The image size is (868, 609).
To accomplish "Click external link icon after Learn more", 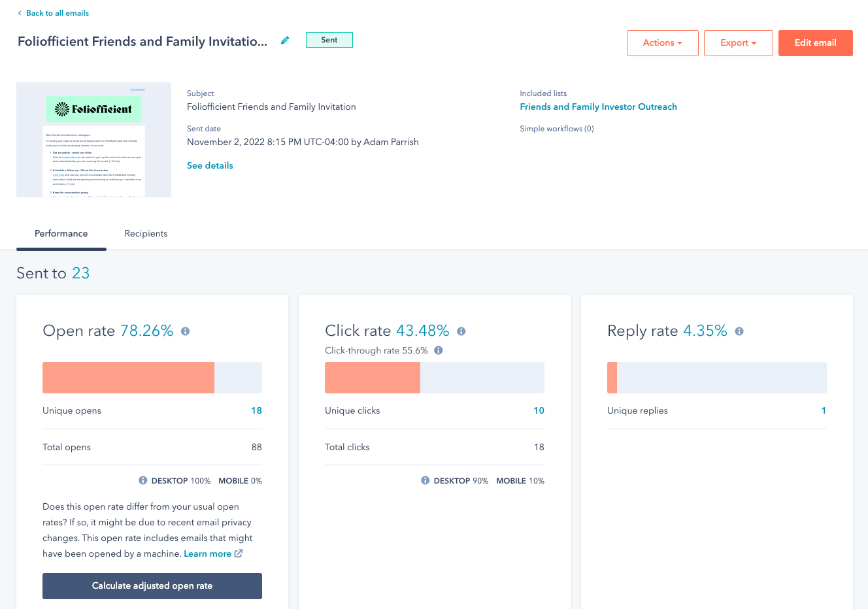I will coord(239,553).
